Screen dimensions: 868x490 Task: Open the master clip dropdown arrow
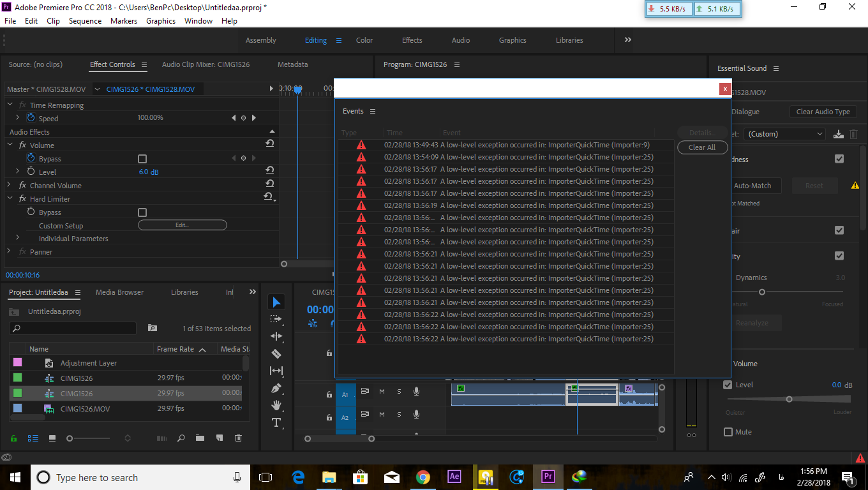98,89
